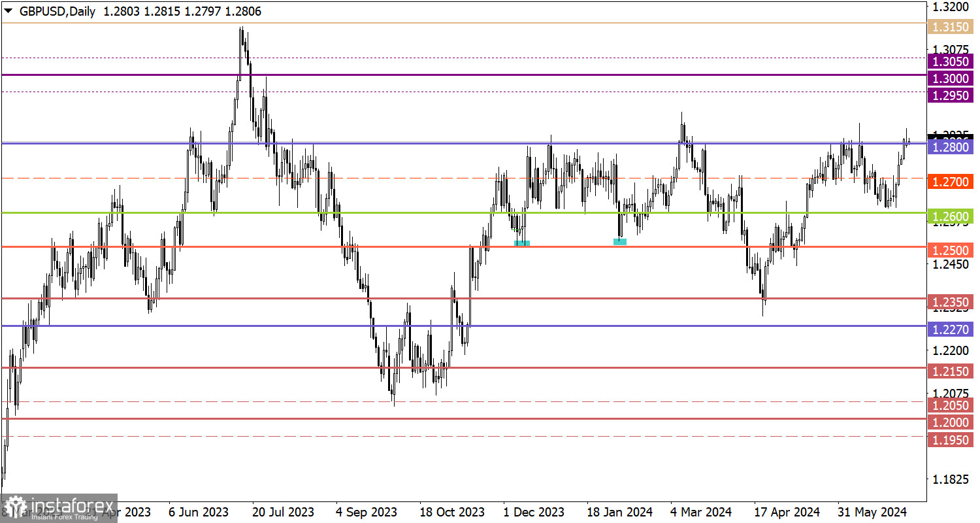The image size is (980, 523).
Task: Select the 1.3000 purple price label
Action: [951, 78]
